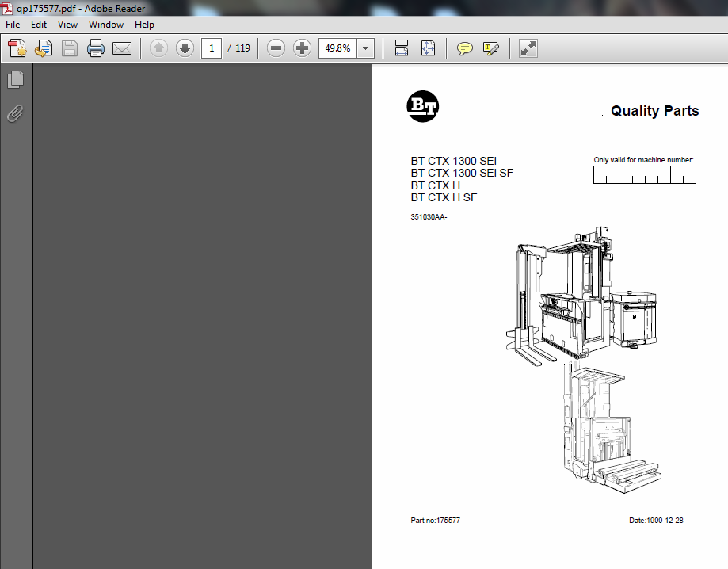Open the File menu
This screenshot has height=569, width=728.
[x=13, y=25]
